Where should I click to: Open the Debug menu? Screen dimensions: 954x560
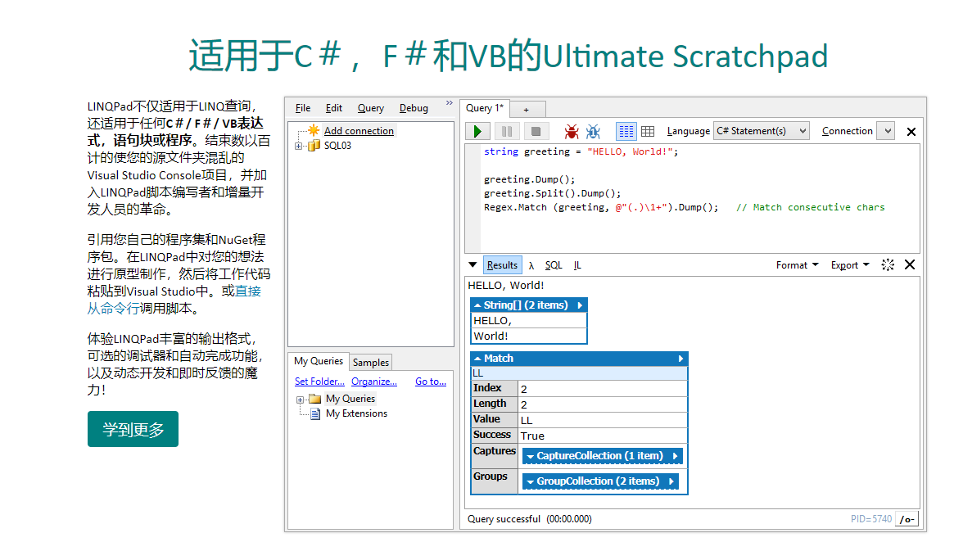[414, 108]
